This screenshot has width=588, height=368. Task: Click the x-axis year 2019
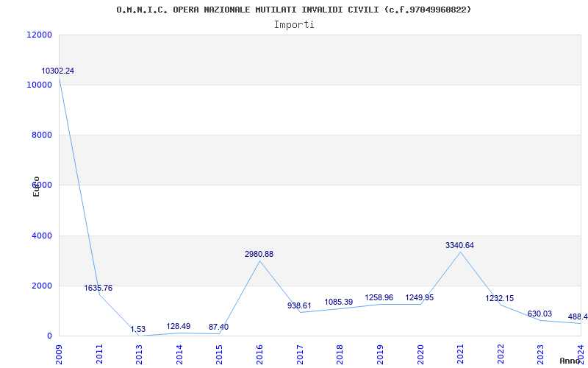pos(380,354)
